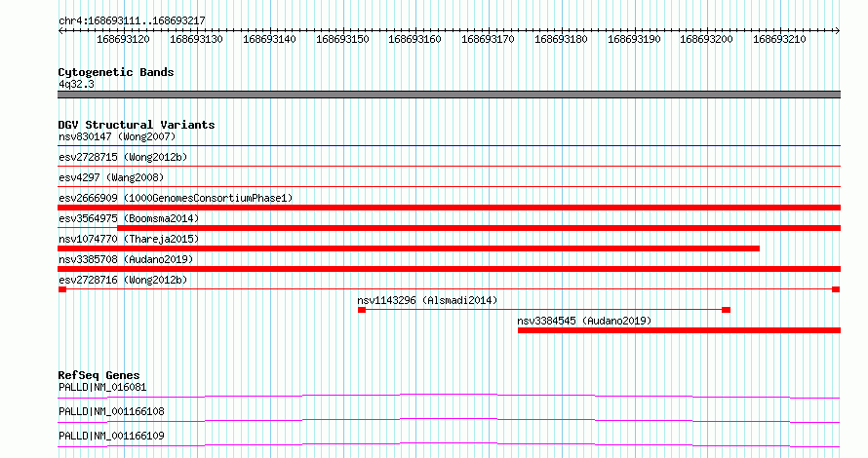Open gene PALLD|NM_001166108 label
The height and width of the screenshot is (458, 868).
click(111, 411)
